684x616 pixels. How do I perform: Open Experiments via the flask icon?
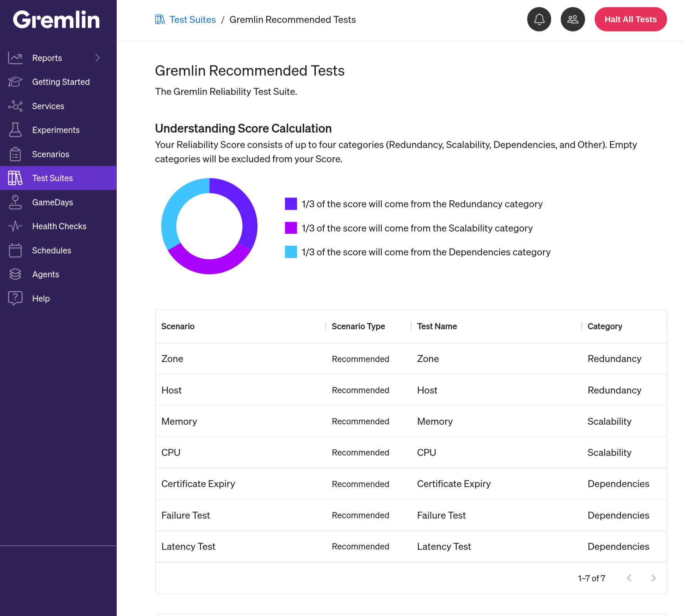tap(15, 130)
